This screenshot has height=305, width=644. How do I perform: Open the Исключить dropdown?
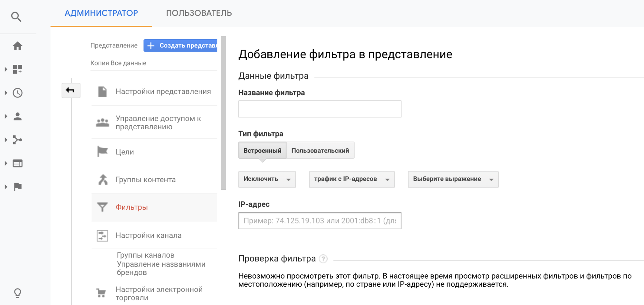pyautogui.click(x=267, y=179)
